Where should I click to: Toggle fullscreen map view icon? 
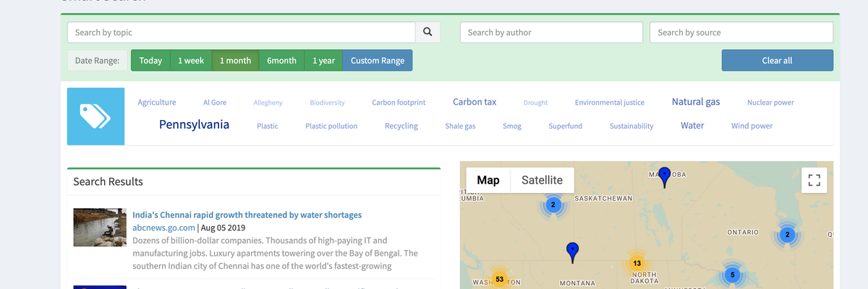click(x=814, y=180)
